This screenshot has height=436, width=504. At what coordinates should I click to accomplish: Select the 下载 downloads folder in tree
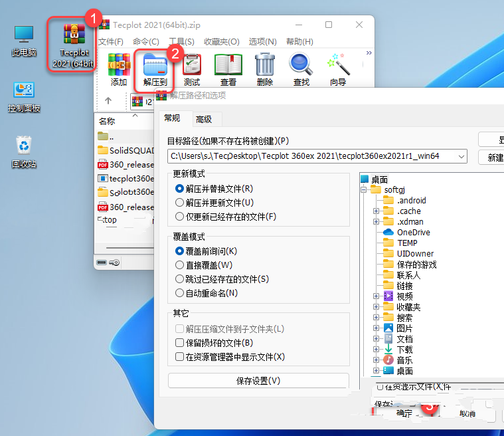coord(398,350)
